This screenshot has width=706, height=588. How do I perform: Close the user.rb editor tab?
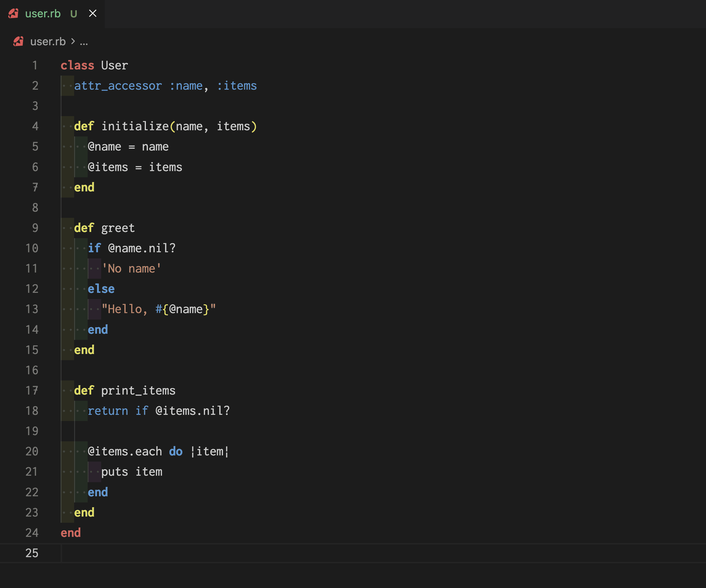(92, 14)
